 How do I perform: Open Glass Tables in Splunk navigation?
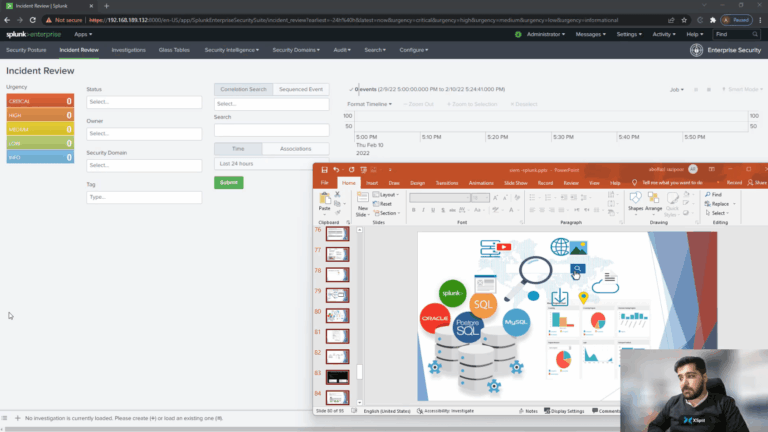174,50
